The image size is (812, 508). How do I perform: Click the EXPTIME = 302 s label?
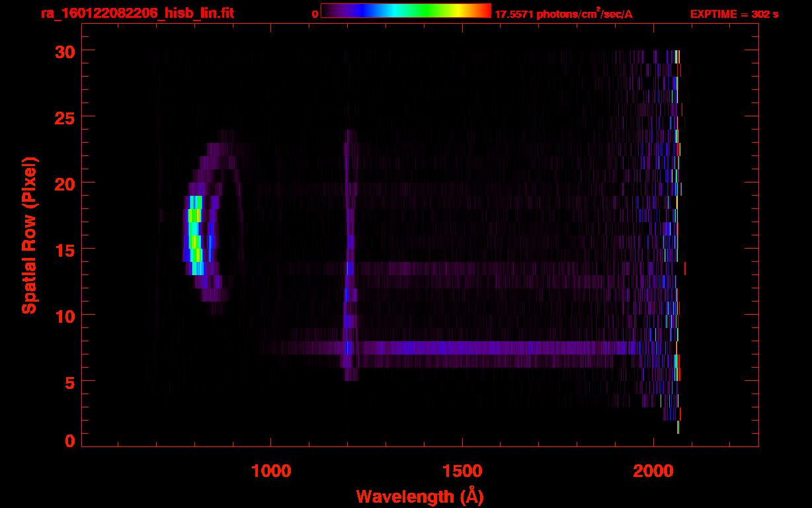coord(734,14)
